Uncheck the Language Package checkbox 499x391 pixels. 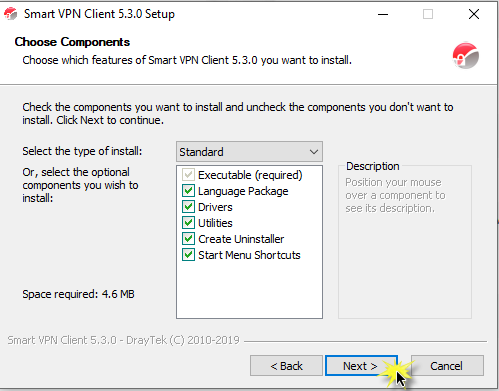(188, 191)
